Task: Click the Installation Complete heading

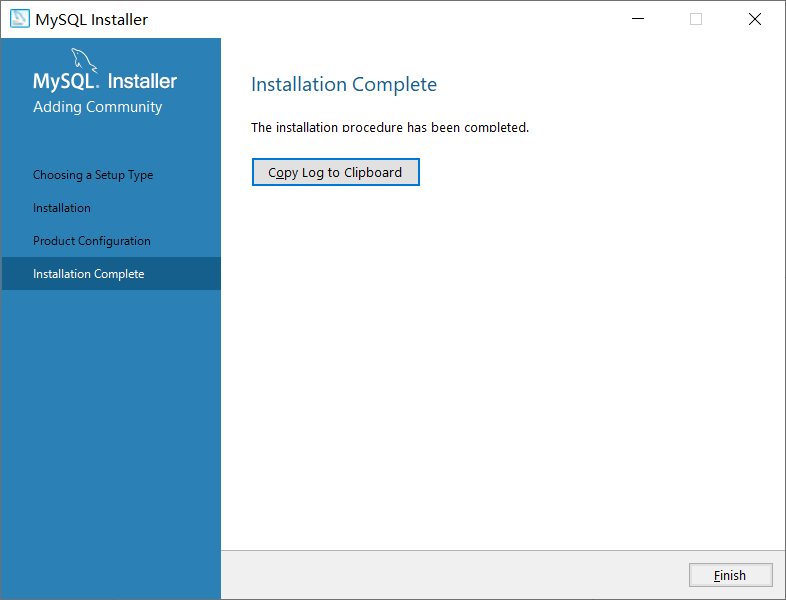Action: coord(344,84)
